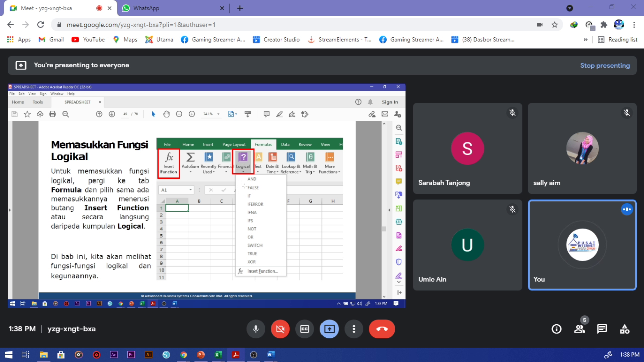Viewport: 644px width, 362px height.
Task: Open the YouTube bookmark
Action: [89, 39]
